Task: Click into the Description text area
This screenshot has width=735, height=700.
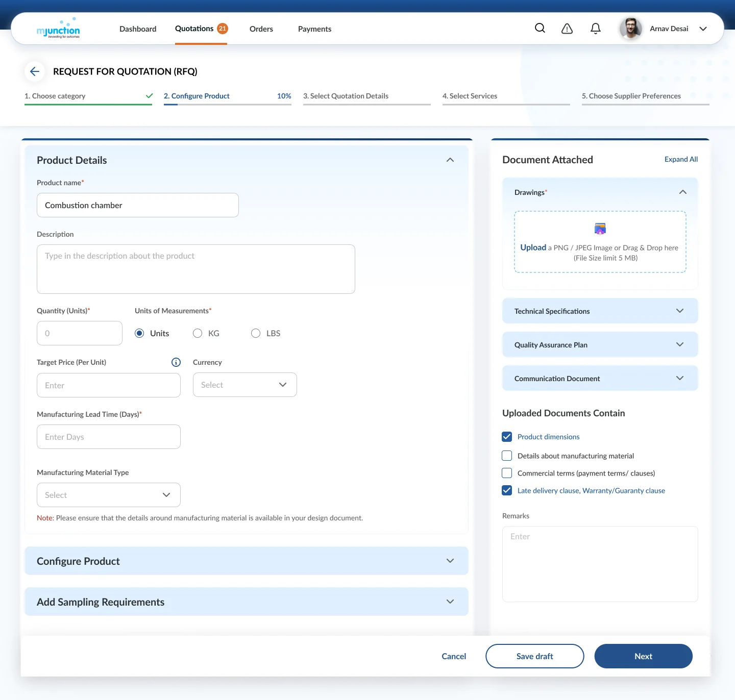Action: pos(196,269)
